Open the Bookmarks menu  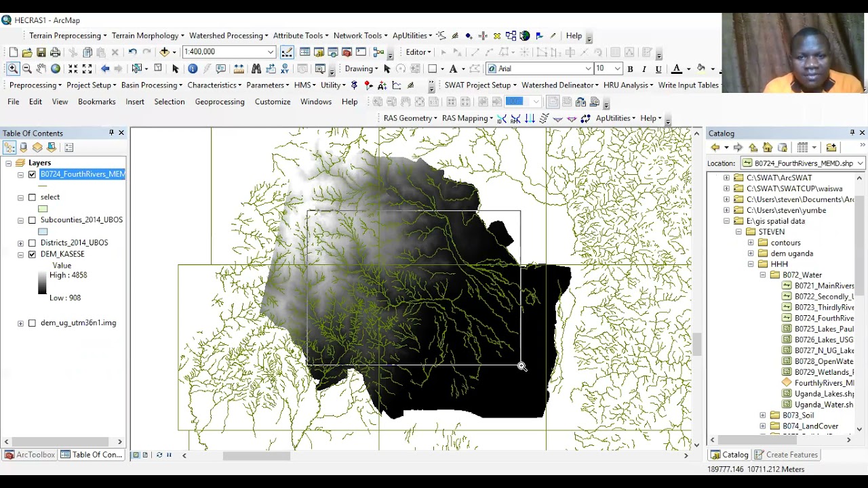(x=97, y=102)
